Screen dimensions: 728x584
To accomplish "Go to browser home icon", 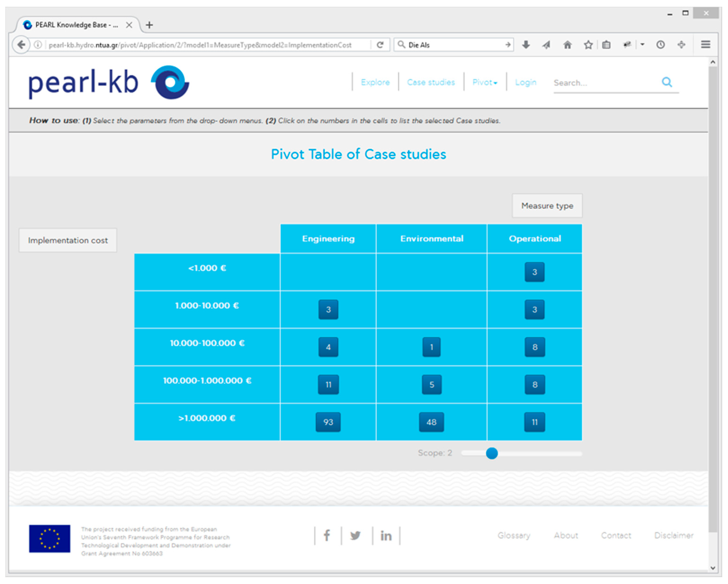I will (568, 45).
